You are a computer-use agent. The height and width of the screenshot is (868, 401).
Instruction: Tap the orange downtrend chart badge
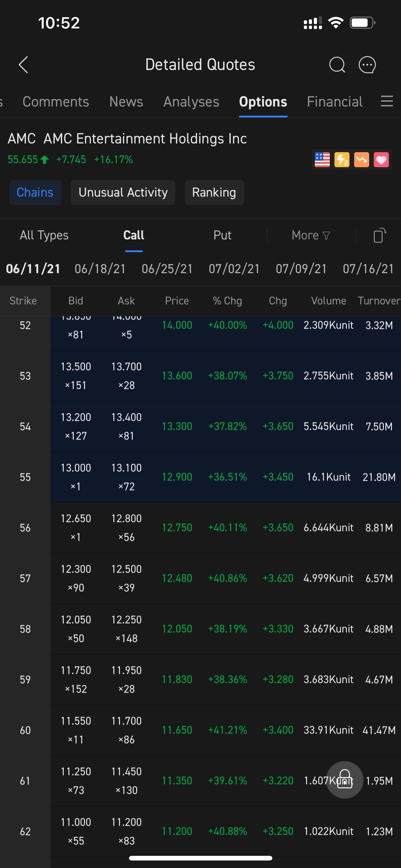click(361, 160)
